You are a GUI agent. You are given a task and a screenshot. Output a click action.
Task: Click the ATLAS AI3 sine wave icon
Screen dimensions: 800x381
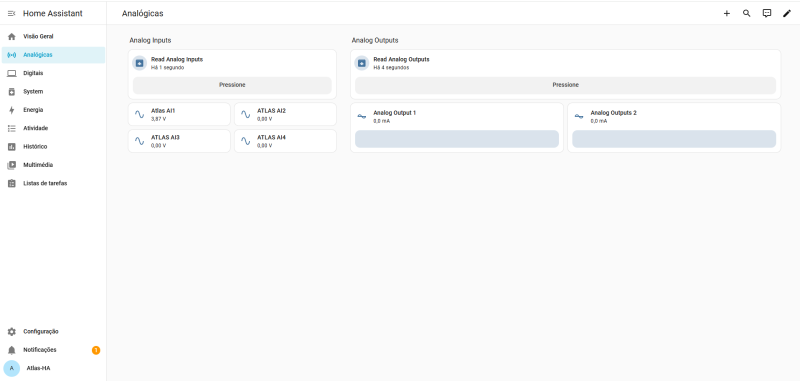[x=139, y=141]
